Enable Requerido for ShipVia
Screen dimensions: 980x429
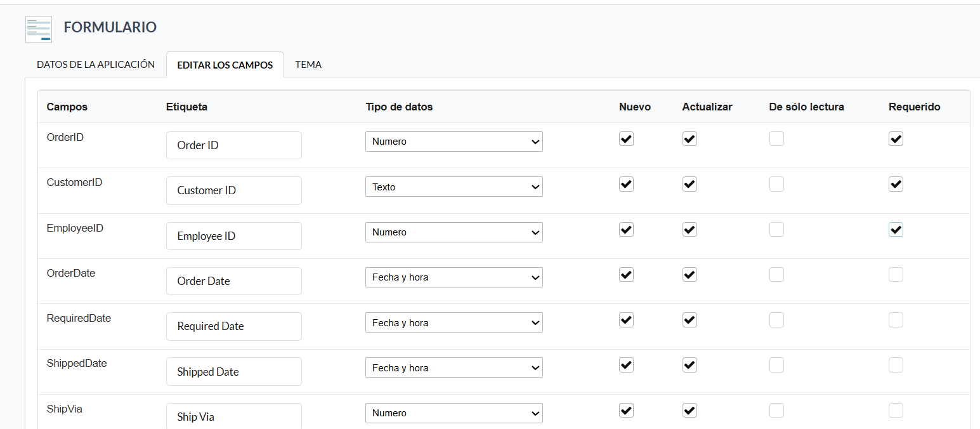[896, 410]
